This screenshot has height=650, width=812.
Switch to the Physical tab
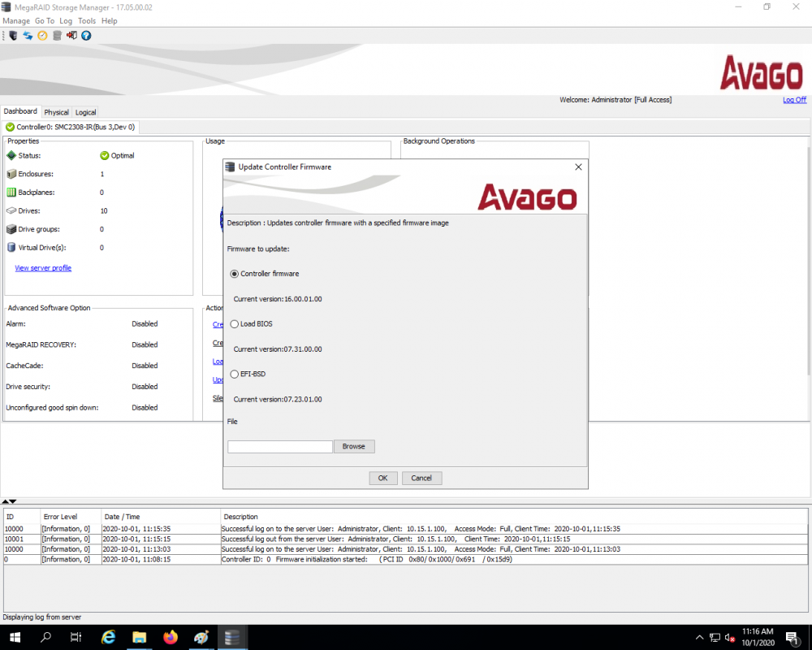[x=56, y=112]
